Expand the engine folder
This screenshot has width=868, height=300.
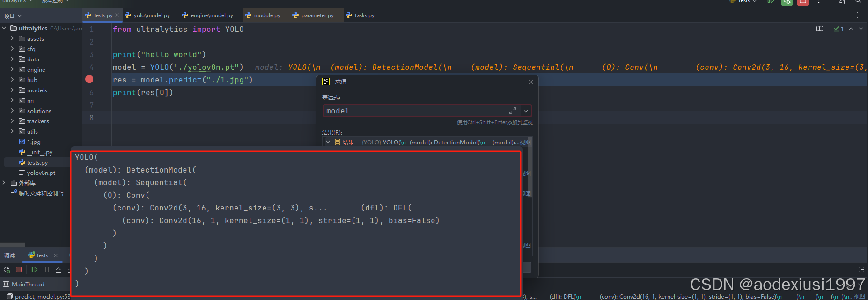[12, 69]
